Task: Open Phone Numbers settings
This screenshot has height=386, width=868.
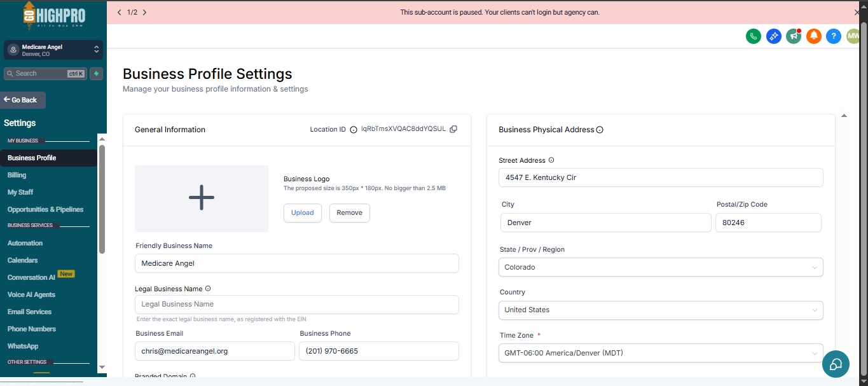Action: 32,329
